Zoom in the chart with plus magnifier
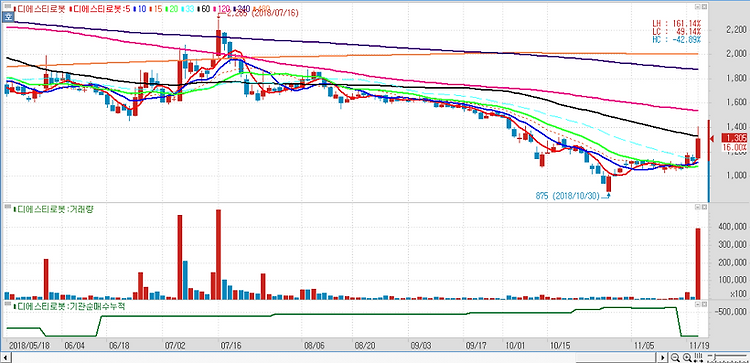Screen dimensions: 750x363 point(687,357)
